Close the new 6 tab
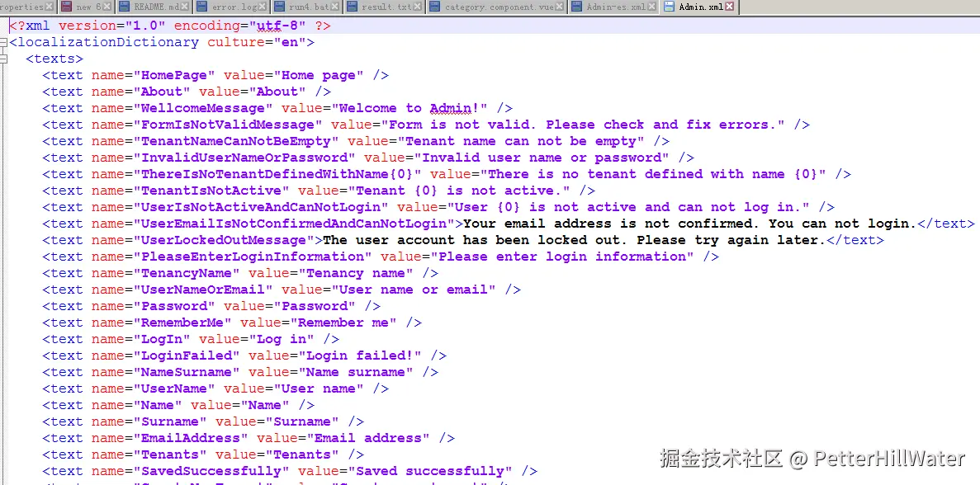This screenshot has height=485, width=980. 107,7
